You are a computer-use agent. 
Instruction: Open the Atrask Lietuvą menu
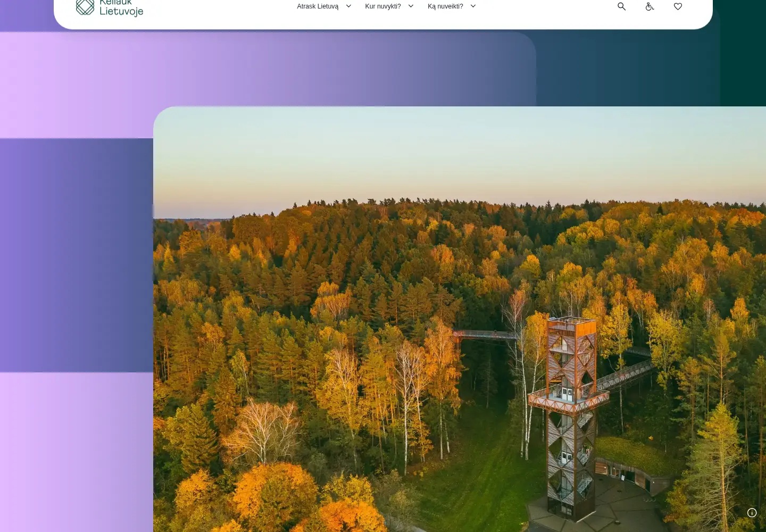[x=318, y=6]
